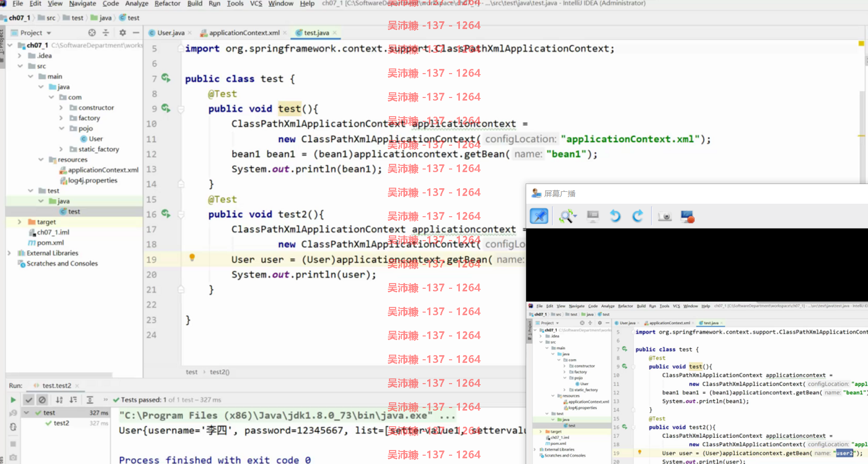Select test2 in test results tree

point(61,423)
